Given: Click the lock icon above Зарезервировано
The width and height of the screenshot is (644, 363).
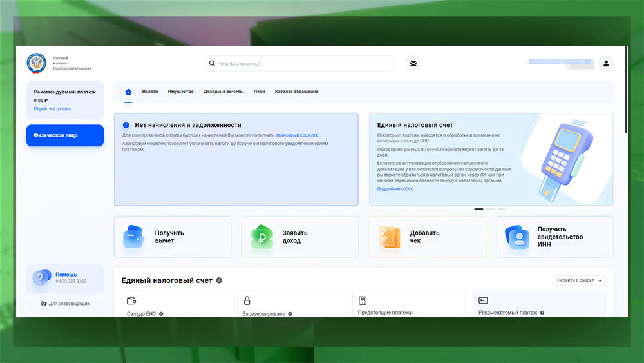Looking at the screenshot, I should [x=247, y=300].
